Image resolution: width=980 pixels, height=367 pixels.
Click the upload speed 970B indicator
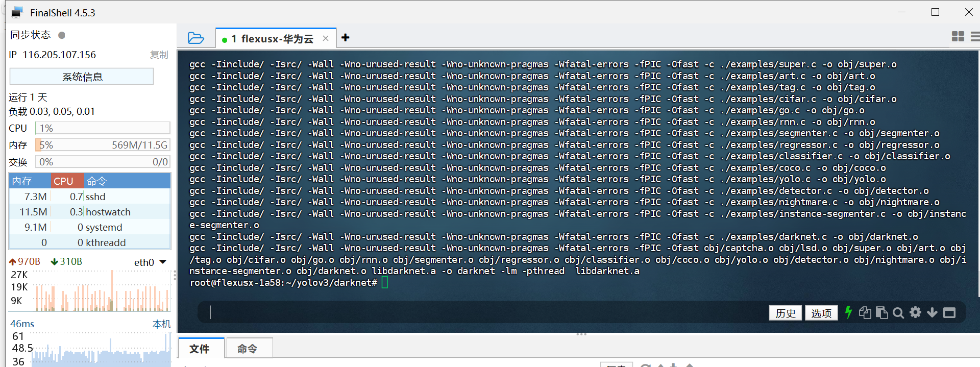coord(24,261)
